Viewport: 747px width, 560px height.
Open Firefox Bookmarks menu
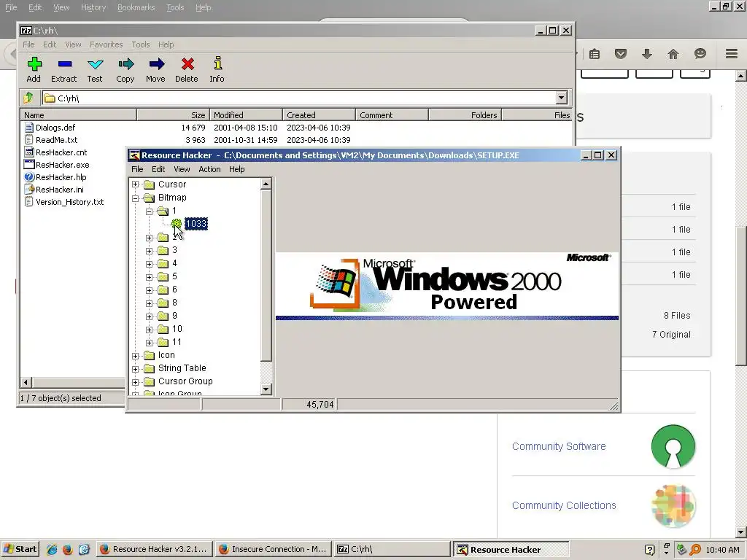[x=136, y=7]
